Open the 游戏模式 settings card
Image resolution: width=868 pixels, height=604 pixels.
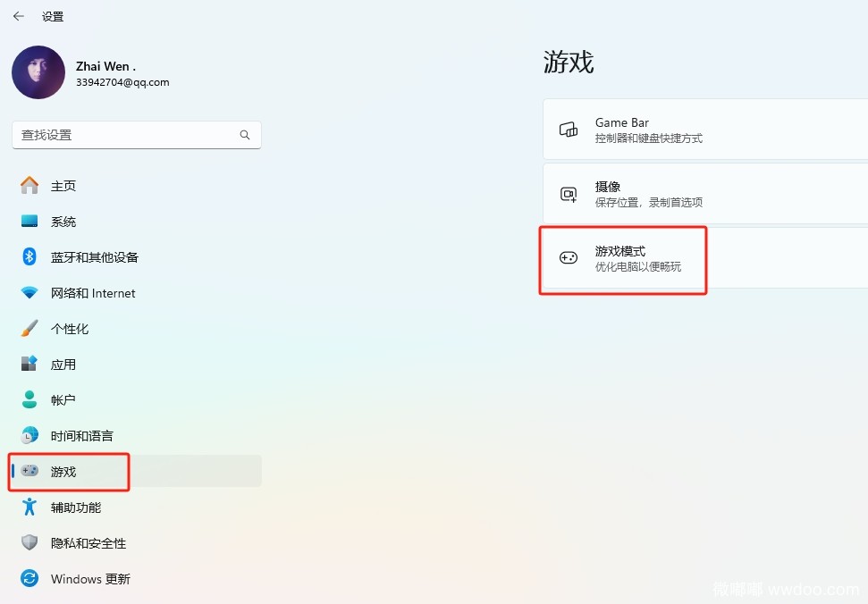705,258
